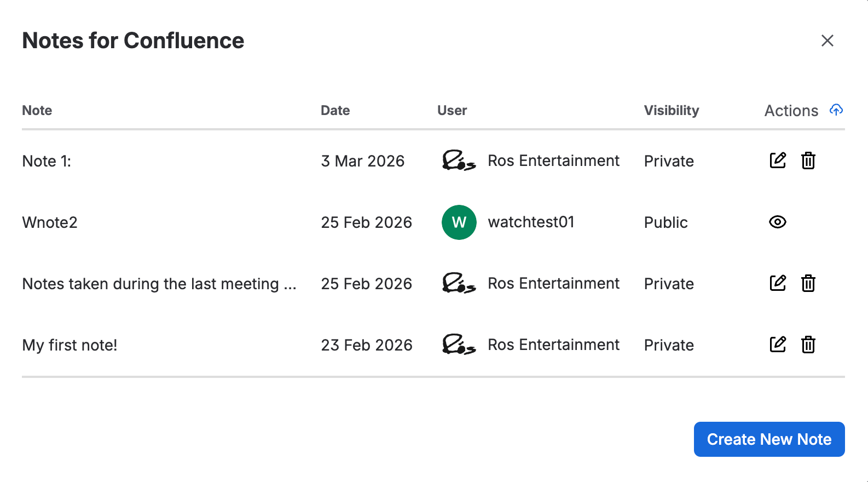
Task: Click the Private visibility value for My first note
Action: pyautogui.click(x=669, y=345)
